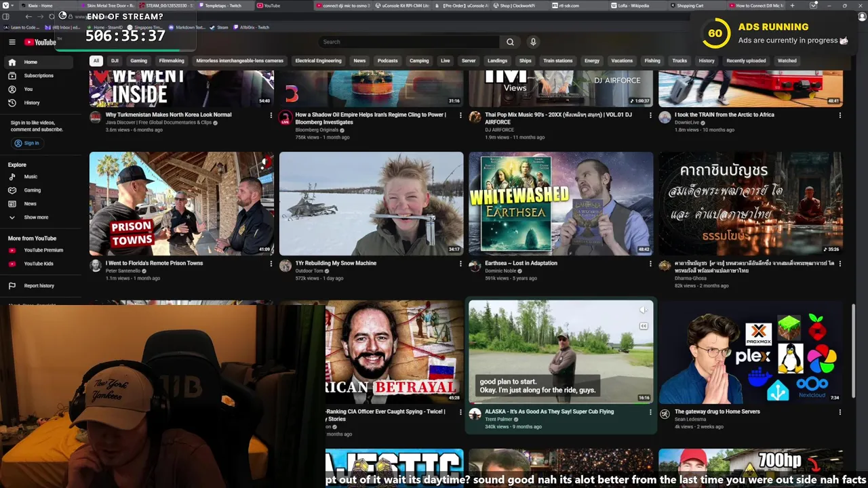Open more options for ALASKA Super Cub video

[x=650, y=412]
